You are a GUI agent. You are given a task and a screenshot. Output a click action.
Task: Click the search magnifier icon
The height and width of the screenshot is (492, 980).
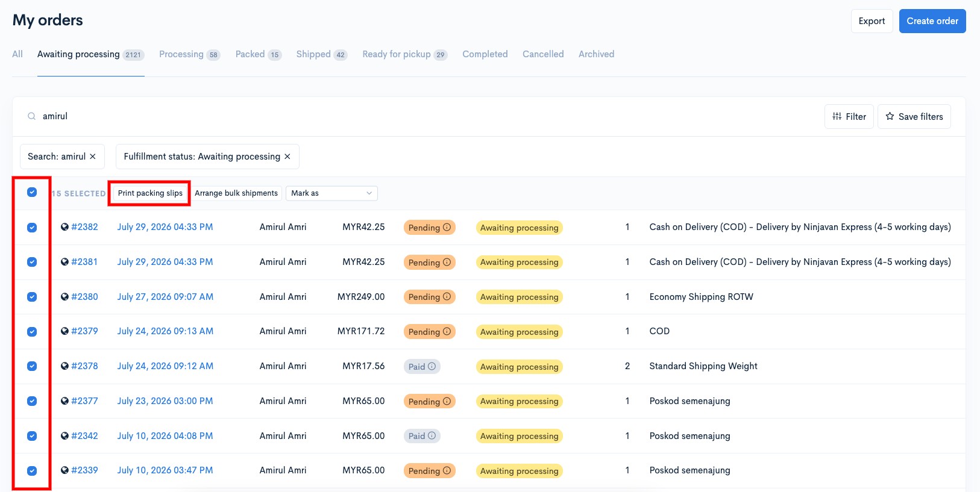[31, 116]
